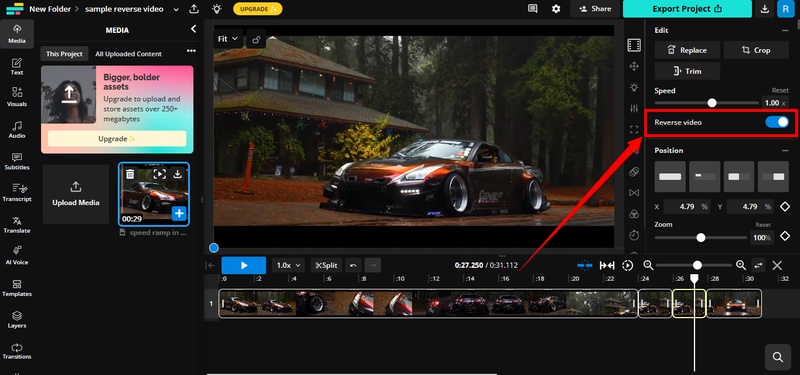Open the AI Voice panel

coord(17,256)
